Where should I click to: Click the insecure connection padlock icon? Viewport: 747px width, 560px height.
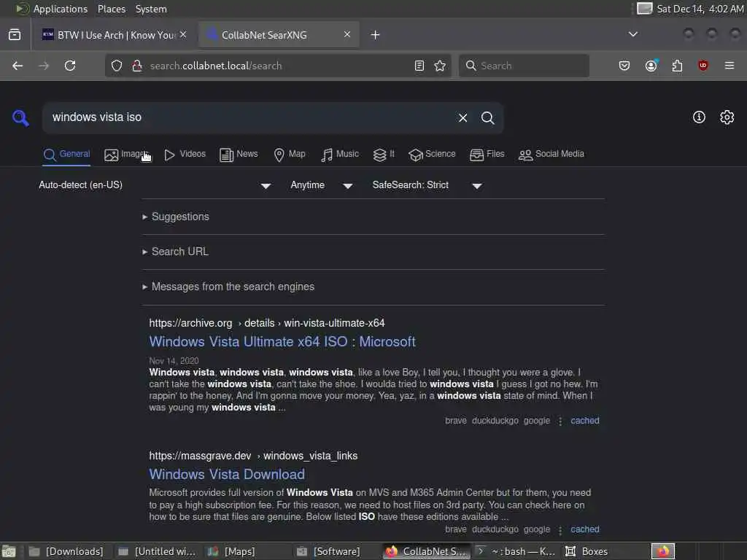click(x=137, y=66)
